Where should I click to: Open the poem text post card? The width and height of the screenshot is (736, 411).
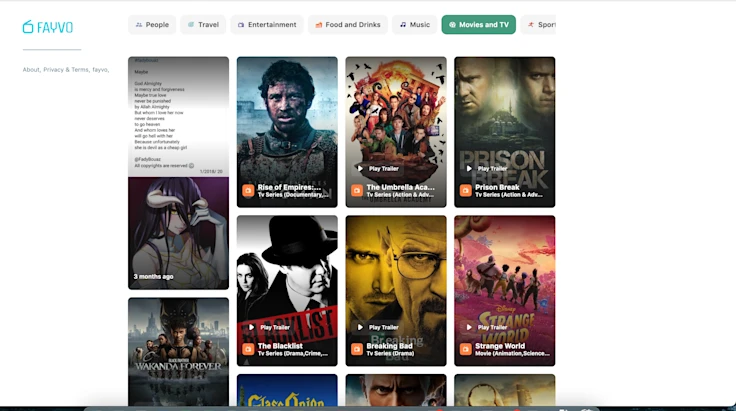pyautogui.click(x=178, y=117)
